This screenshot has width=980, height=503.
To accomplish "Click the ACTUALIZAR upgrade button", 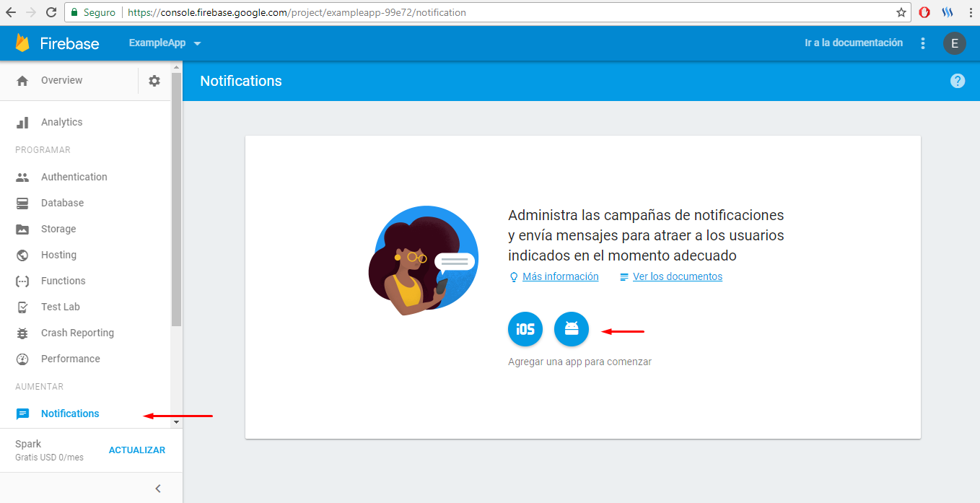I will pos(137,450).
